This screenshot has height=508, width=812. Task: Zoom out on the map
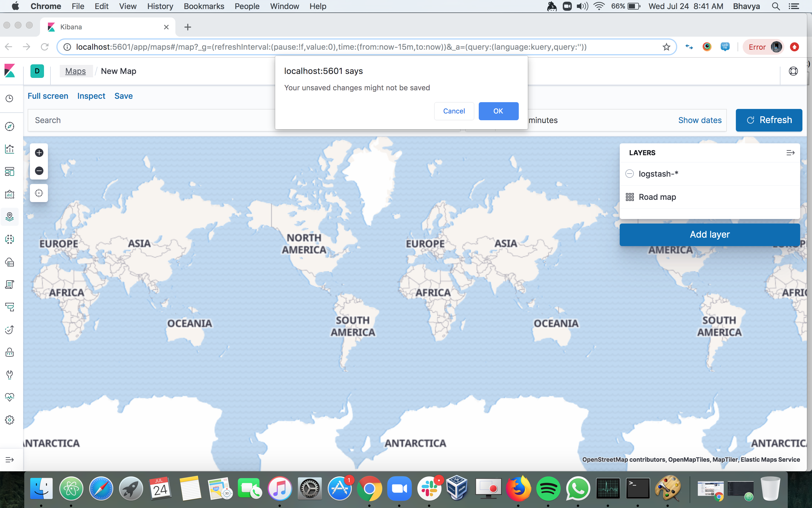39,171
